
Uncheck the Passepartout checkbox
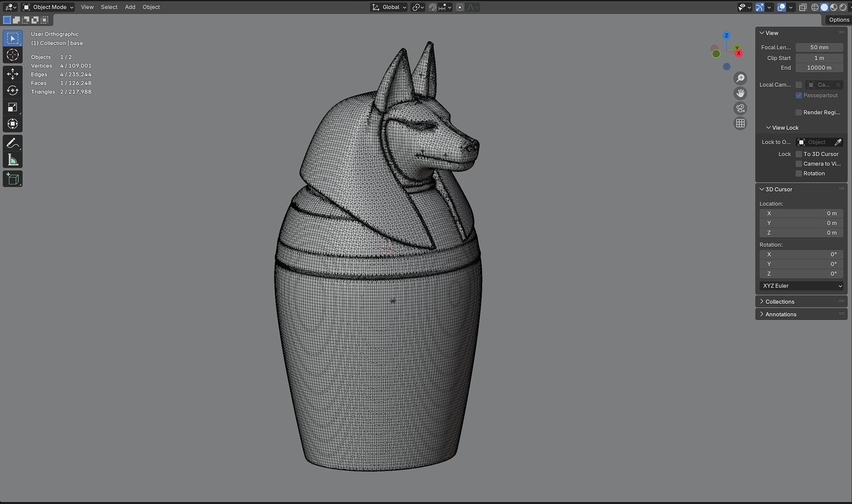(799, 95)
